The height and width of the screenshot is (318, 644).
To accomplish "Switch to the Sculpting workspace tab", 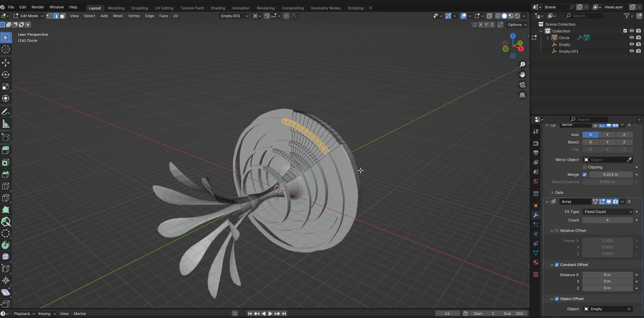I will click(139, 8).
